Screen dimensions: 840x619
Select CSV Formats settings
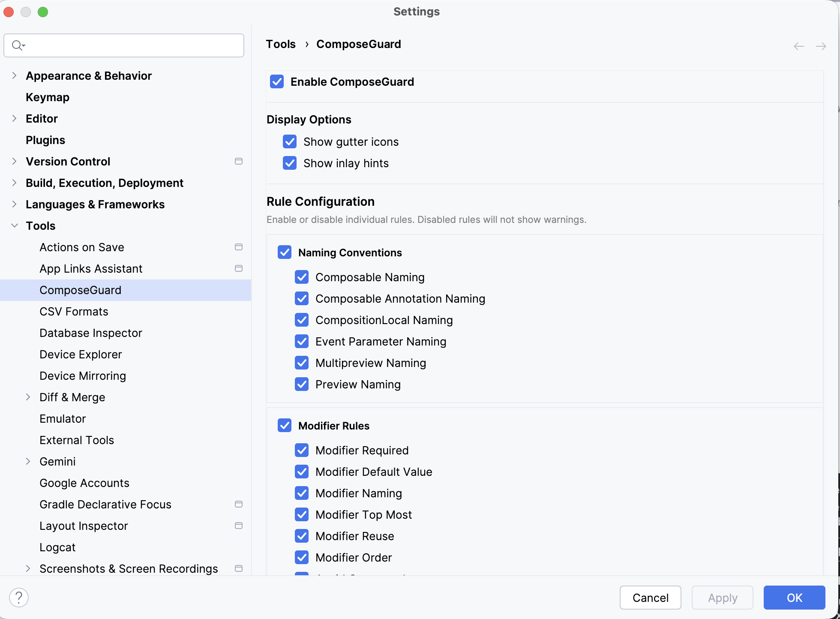pyautogui.click(x=74, y=312)
